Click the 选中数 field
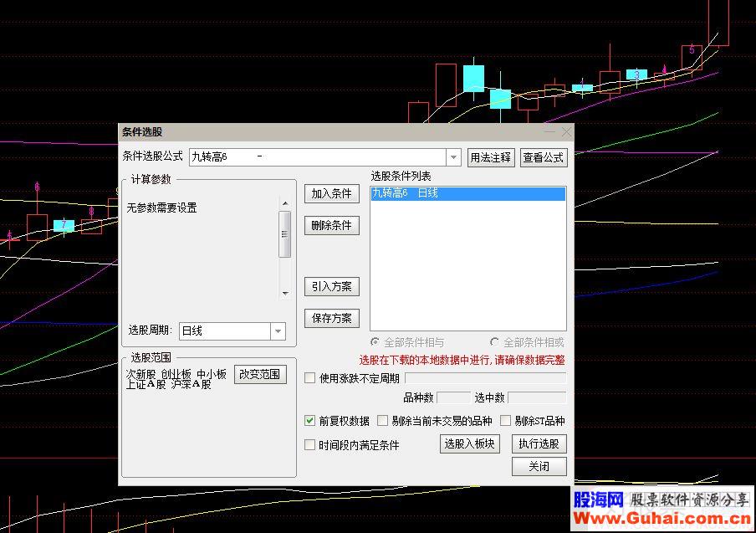This screenshot has width=756, height=533. click(x=537, y=397)
